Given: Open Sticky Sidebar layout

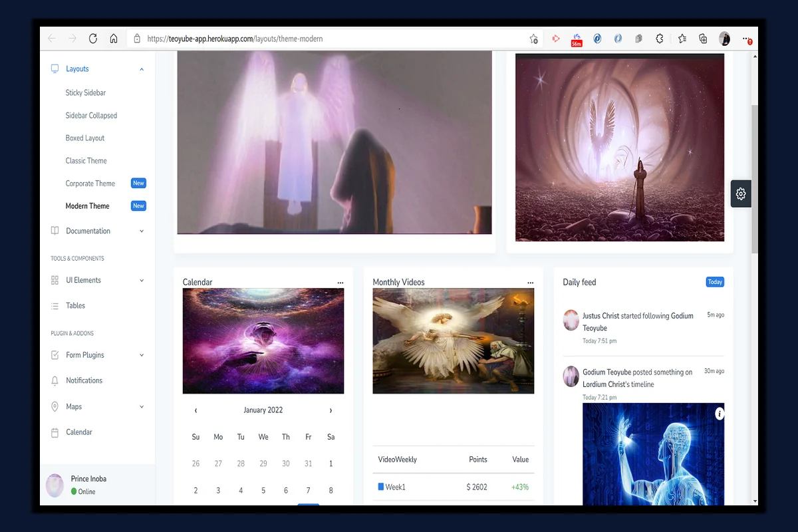Looking at the screenshot, I should tap(86, 92).
